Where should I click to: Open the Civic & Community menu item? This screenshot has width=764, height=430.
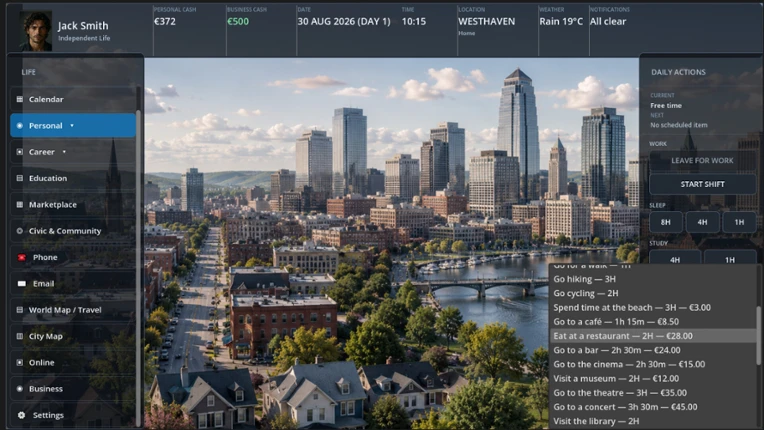[x=73, y=231]
